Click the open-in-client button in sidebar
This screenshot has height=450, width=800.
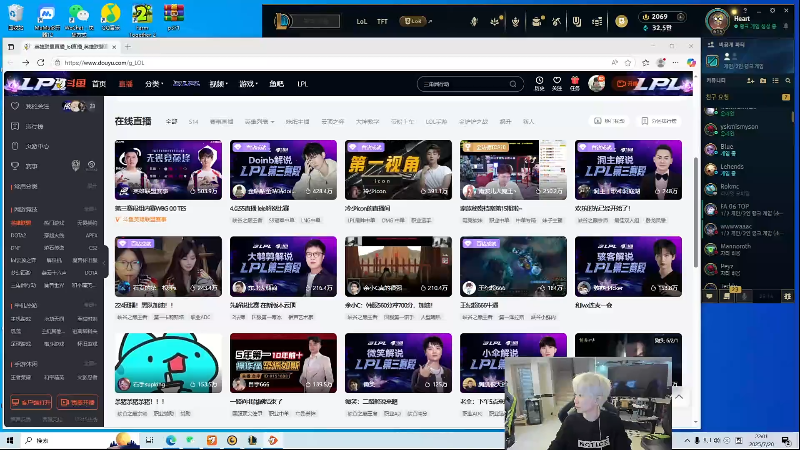tap(31, 402)
